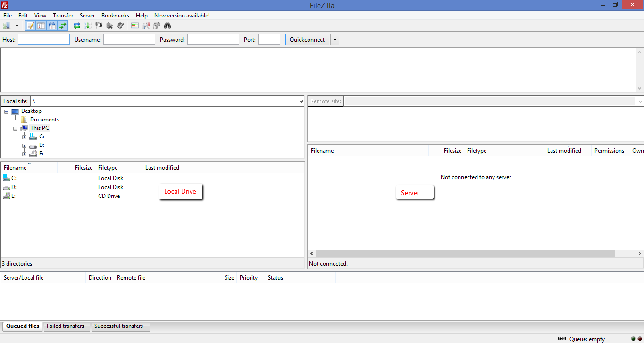Open the Quickconnect history dropdown

(335, 40)
